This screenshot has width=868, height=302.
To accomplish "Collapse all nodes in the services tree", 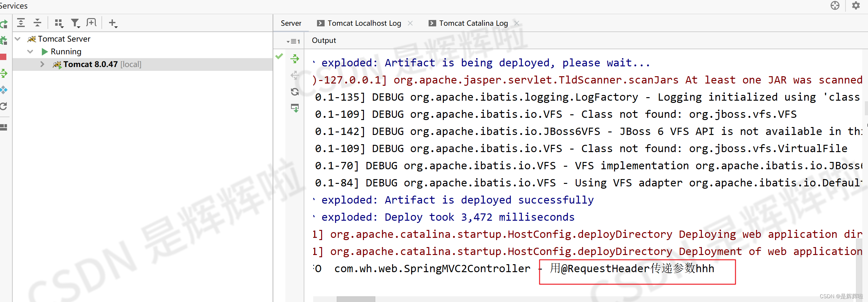I will click(x=37, y=23).
